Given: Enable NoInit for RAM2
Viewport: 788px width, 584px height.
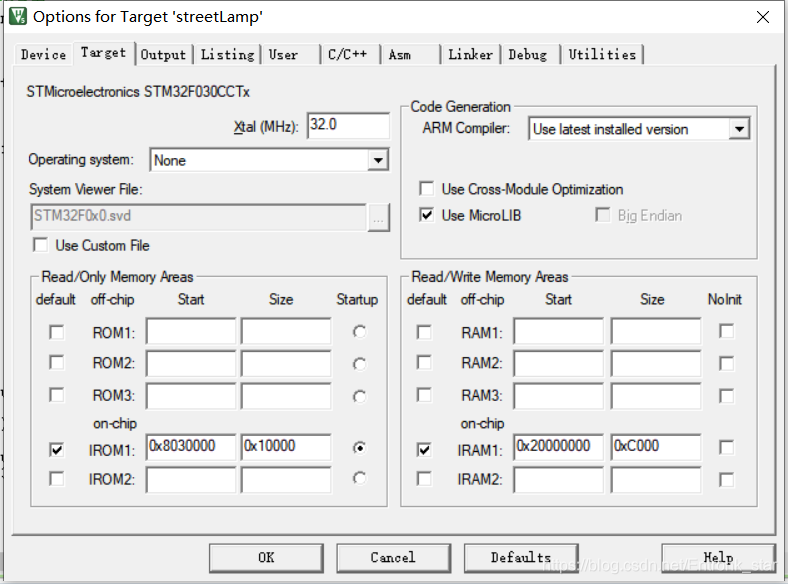Looking at the screenshot, I should 726,363.
